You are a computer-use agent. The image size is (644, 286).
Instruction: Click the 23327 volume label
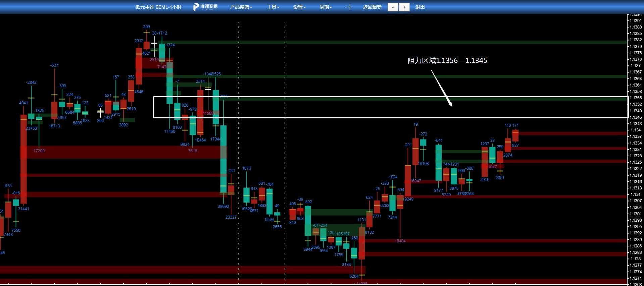(231, 217)
